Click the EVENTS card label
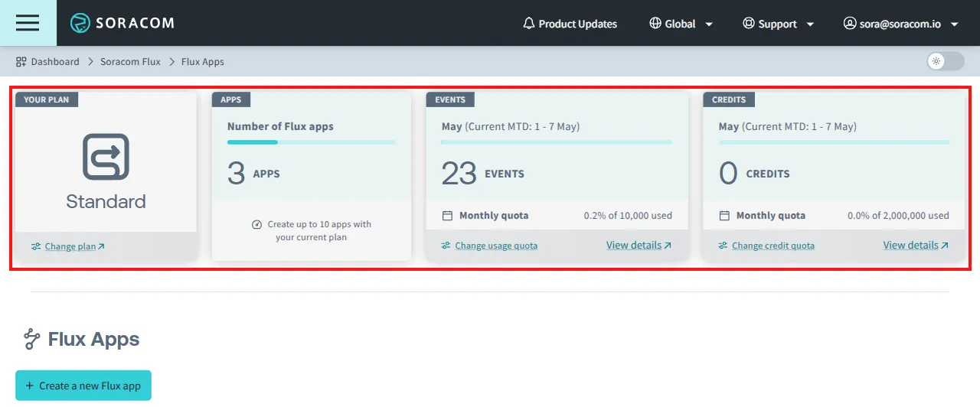The height and width of the screenshot is (407, 980). (x=450, y=99)
